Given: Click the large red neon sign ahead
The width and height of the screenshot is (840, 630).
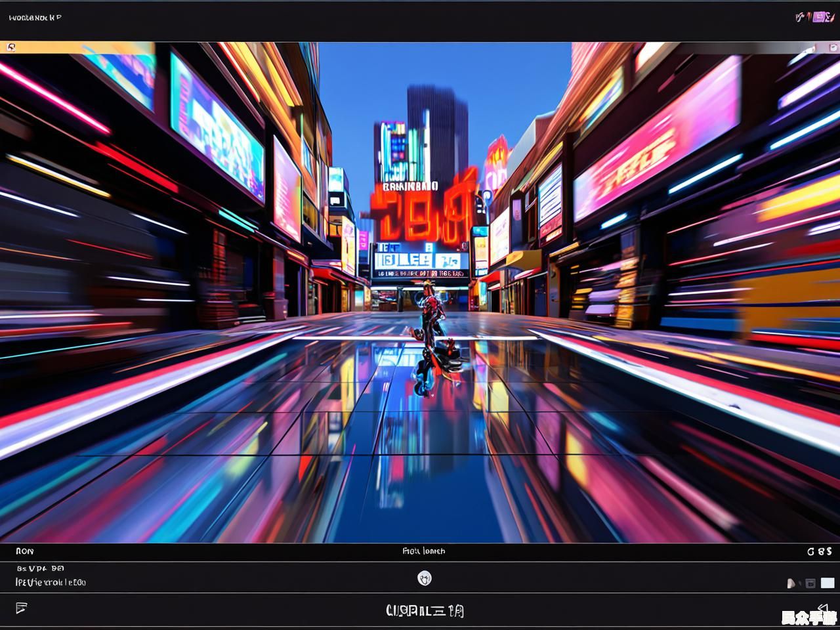Looking at the screenshot, I should [x=420, y=213].
